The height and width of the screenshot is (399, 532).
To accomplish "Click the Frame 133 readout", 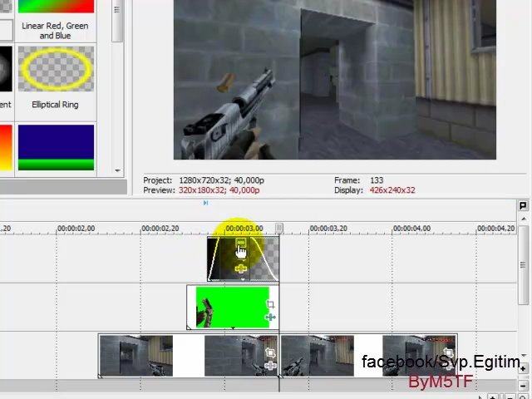I will pyautogui.click(x=359, y=180).
